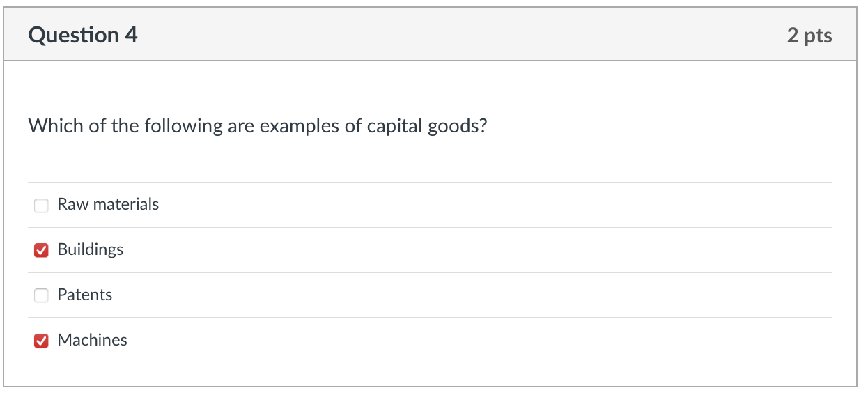Click the Buildings answer label text
Viewport: 868px width, 411px height.
tap(91, 249)
